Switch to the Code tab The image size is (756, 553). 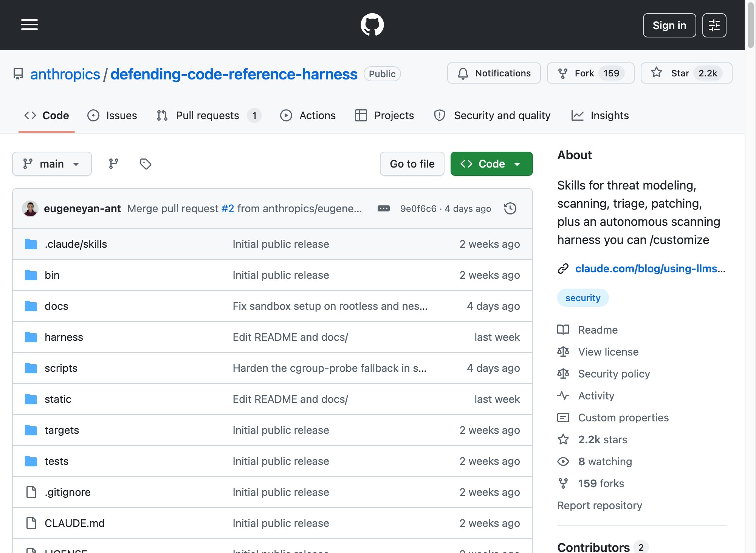pyautogui.click(x=46, y=115)
